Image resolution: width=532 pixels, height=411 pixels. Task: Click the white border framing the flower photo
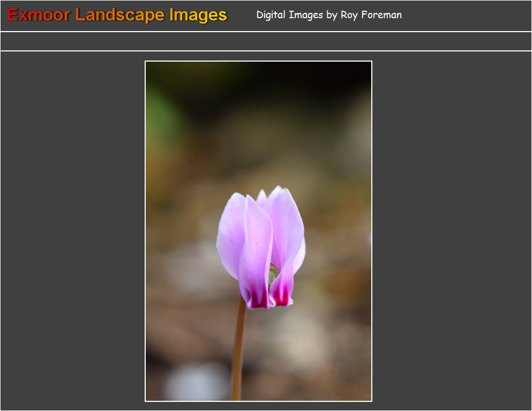[145, 230]
